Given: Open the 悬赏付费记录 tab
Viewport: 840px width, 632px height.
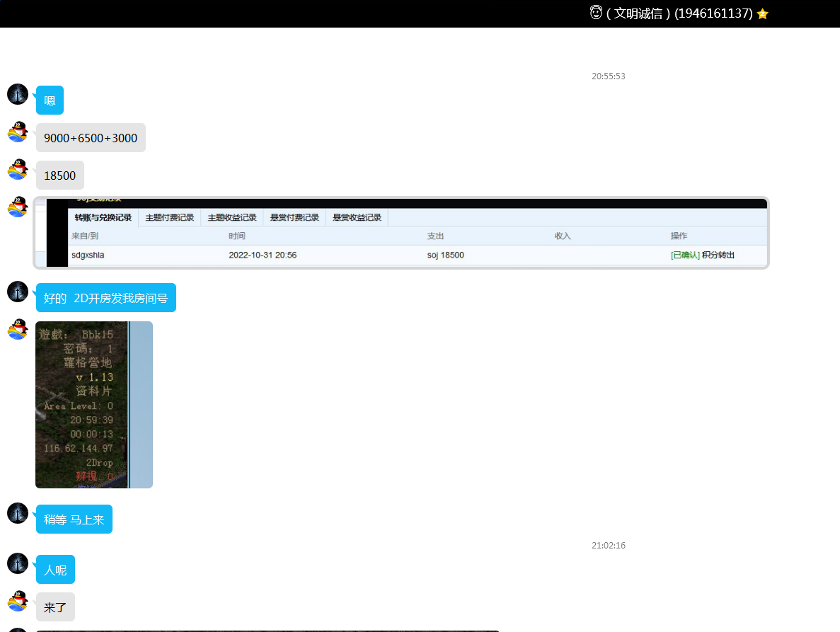Looking at the screenshot, I should tap(294, 218).
